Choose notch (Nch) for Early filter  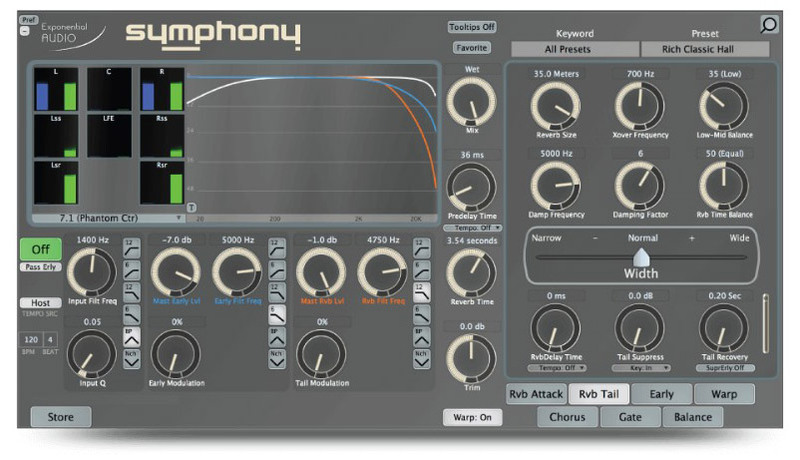[277, 359]
